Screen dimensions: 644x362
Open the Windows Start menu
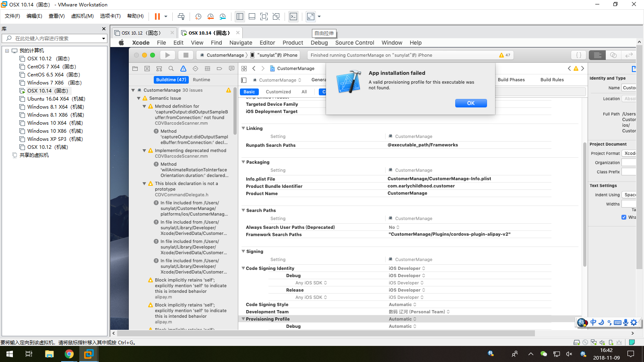[x=10, y=354]
